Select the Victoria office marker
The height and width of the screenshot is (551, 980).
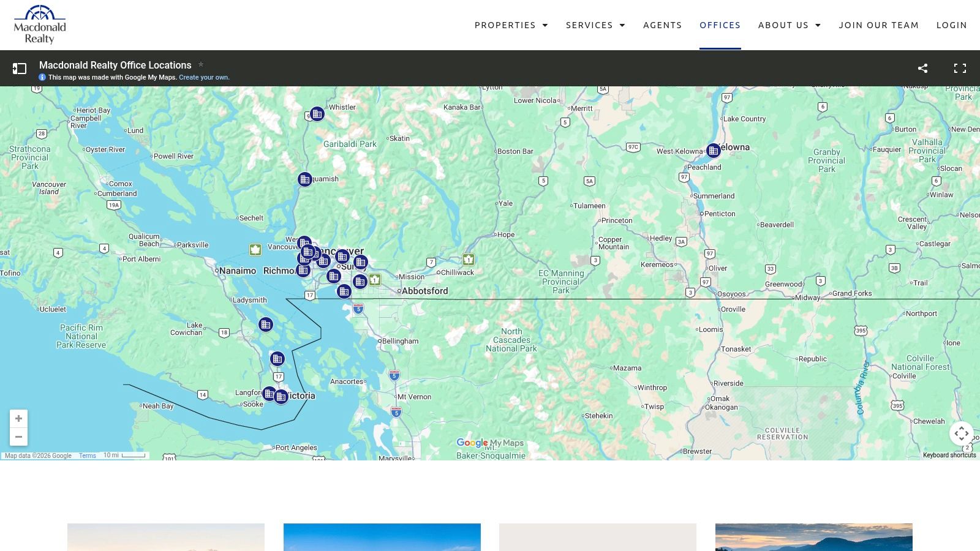coord(281,397)
